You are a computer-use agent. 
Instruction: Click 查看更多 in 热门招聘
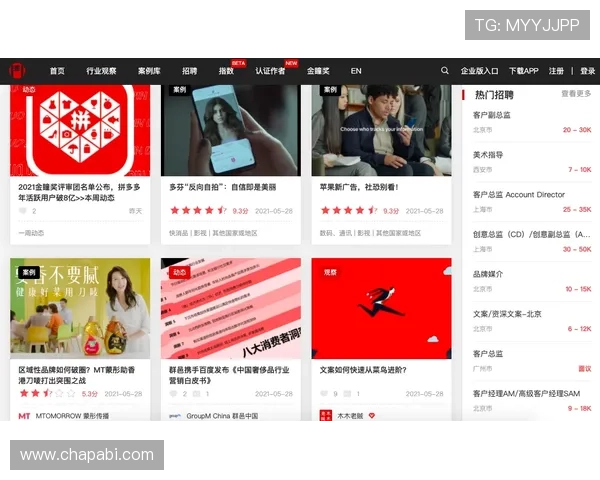click(x=576, y=94)
